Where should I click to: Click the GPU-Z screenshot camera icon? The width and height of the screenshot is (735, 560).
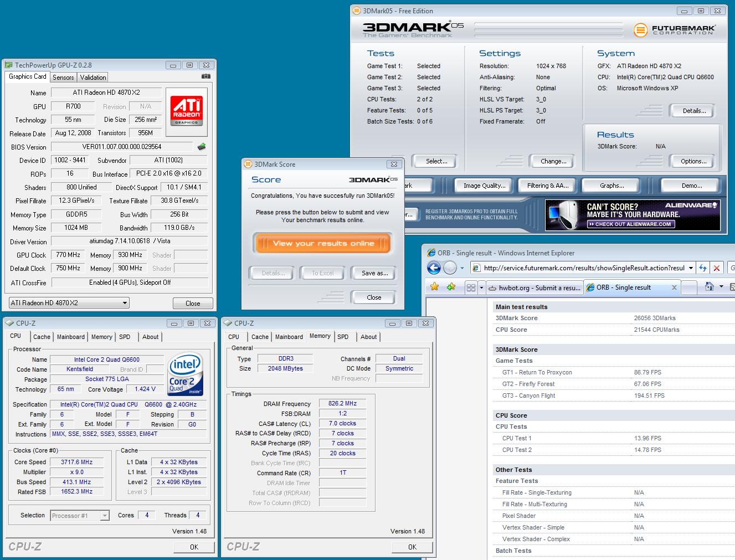[205, 76]
